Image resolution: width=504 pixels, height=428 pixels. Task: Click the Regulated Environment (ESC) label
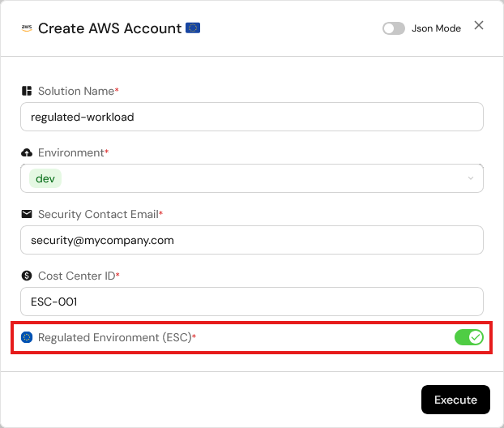point(114,336)
